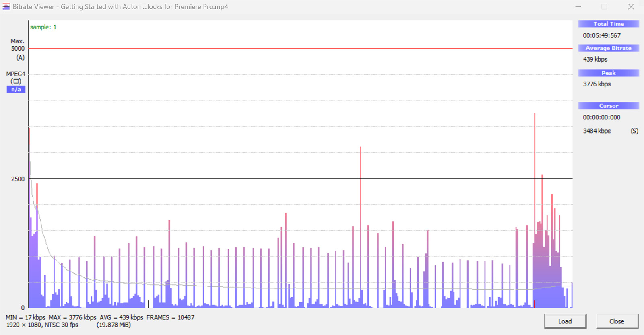
Task: Click the Peak header bar
Action: [608, 73]
